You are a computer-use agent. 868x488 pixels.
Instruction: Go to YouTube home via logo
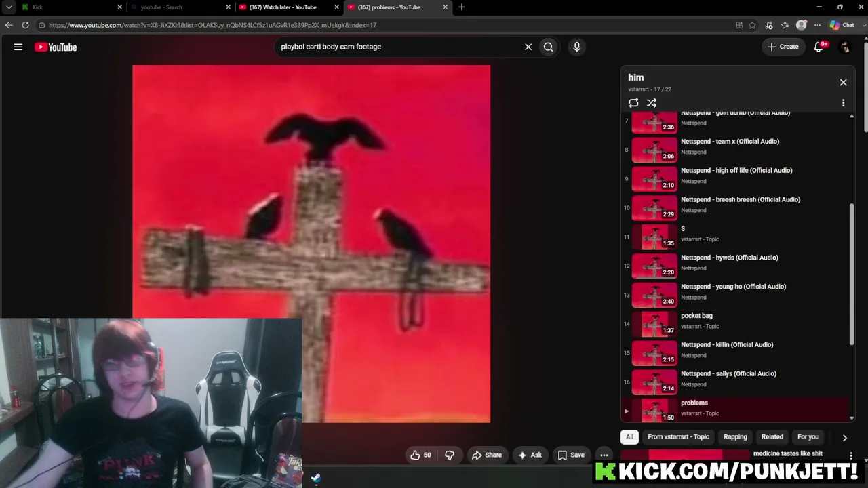(x=56, y=47)
